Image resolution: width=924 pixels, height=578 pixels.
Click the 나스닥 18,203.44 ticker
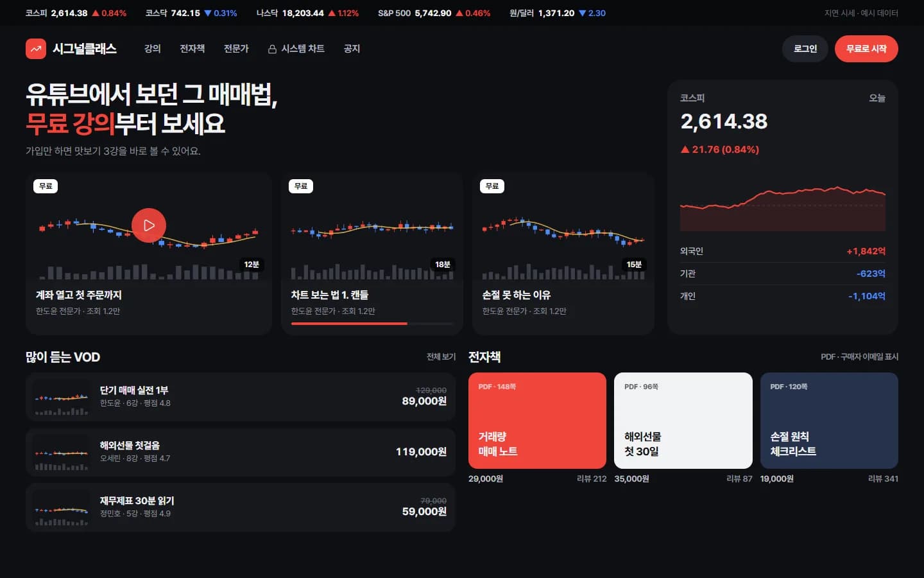tap(307, 13)
